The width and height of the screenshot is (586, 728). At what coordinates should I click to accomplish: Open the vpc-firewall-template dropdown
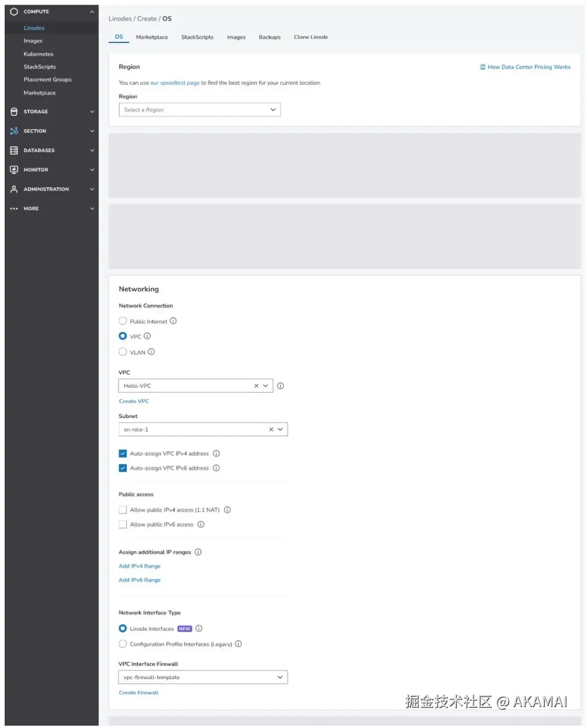click(203, 677)
